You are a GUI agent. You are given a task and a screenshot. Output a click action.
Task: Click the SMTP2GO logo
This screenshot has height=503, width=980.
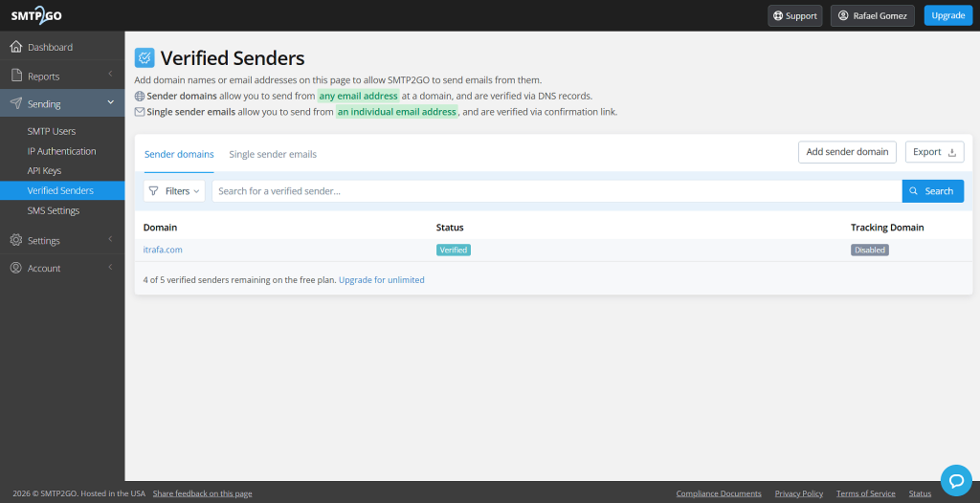point(36,15)
